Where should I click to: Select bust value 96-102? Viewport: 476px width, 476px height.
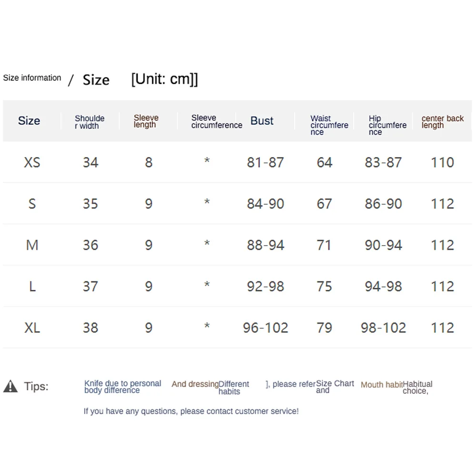point(265,328)
